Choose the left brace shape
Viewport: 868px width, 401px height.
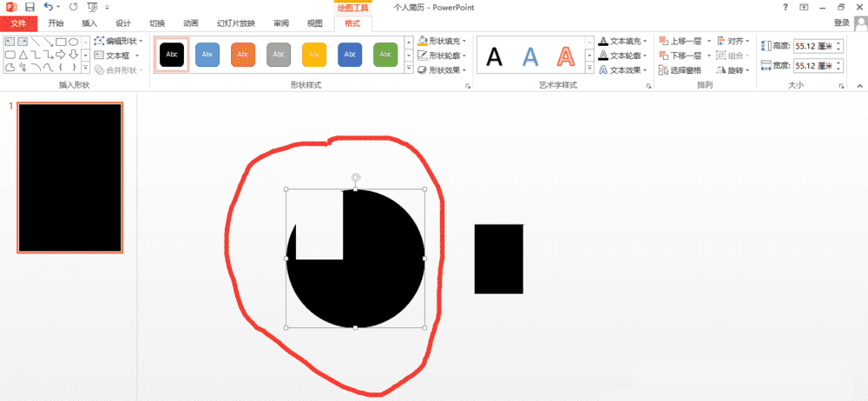tap(61, 67)
